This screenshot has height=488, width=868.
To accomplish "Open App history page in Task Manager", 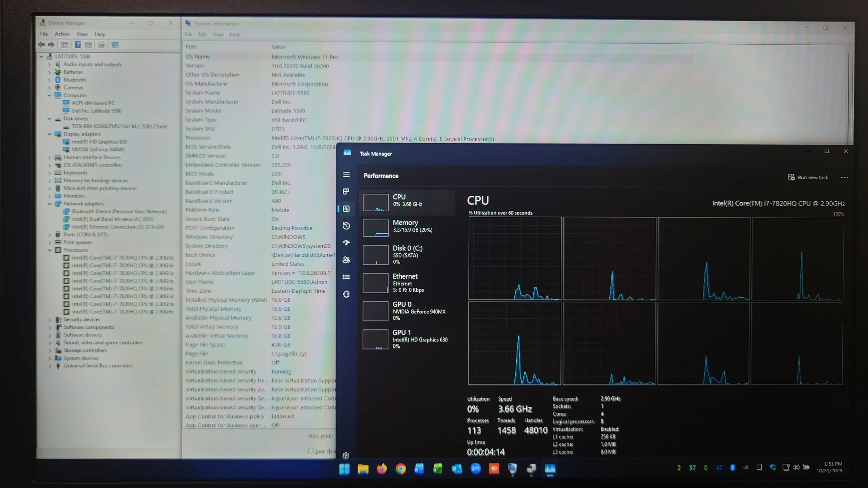I will (346, 226).
